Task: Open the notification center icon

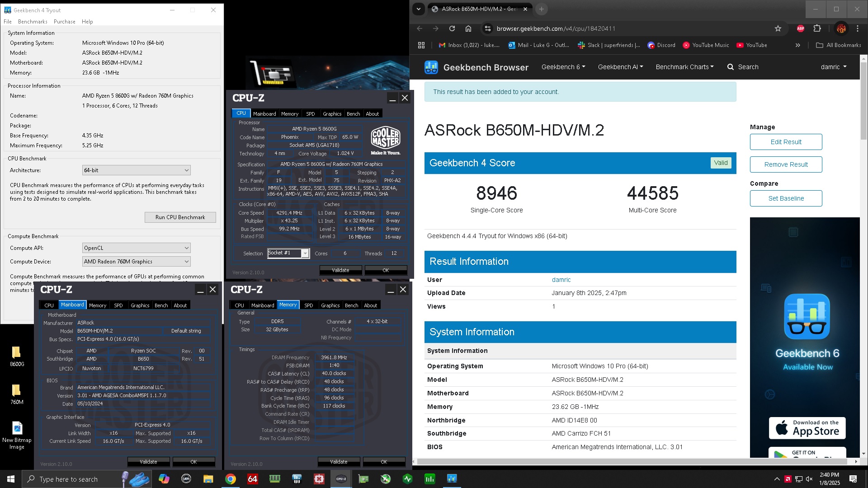Action: [853, 479]
